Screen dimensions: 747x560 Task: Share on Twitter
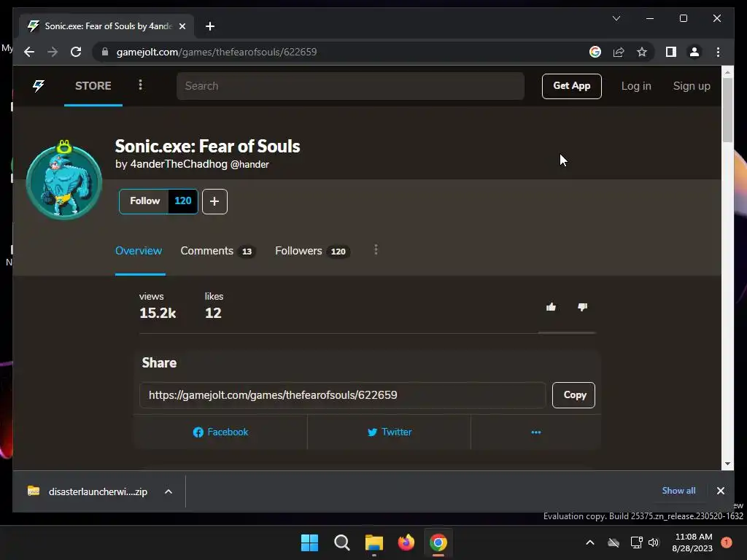pyautogui.click(x=390, y=432)
